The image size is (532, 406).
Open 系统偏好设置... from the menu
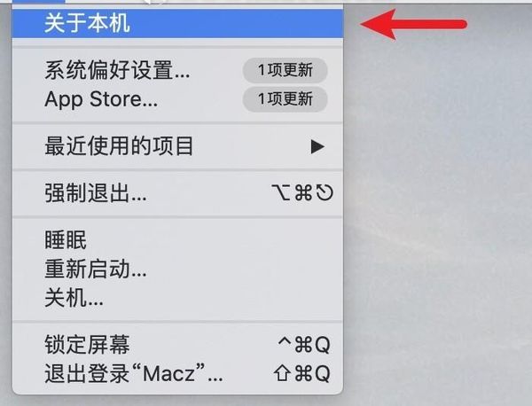177,70
